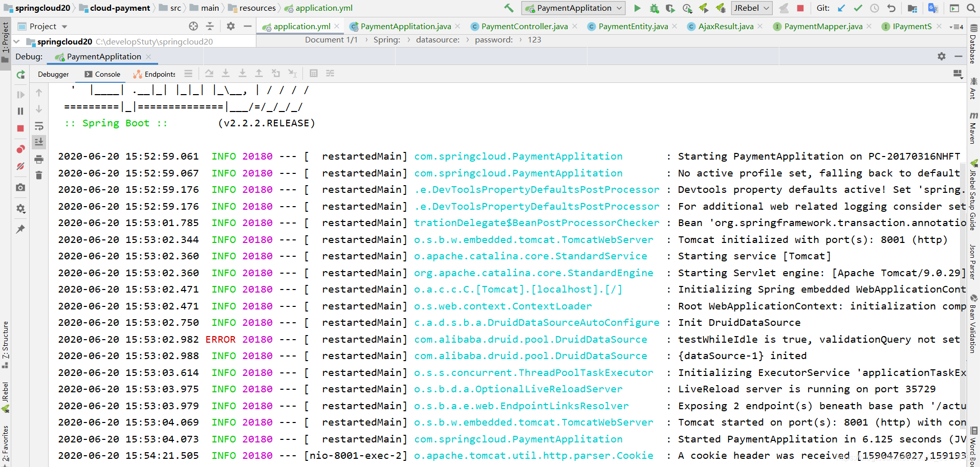Run with coverage icon
The width and height of the screenshot is (980, 467).
coord(670,8)
